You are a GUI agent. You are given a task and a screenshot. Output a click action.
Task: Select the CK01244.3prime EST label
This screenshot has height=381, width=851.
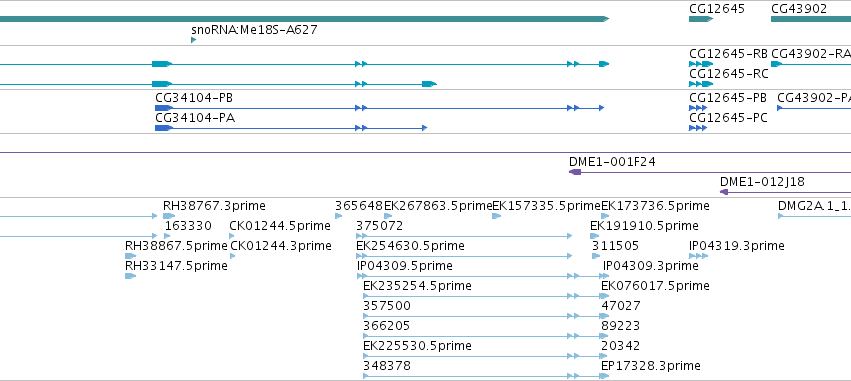[281, 246]
